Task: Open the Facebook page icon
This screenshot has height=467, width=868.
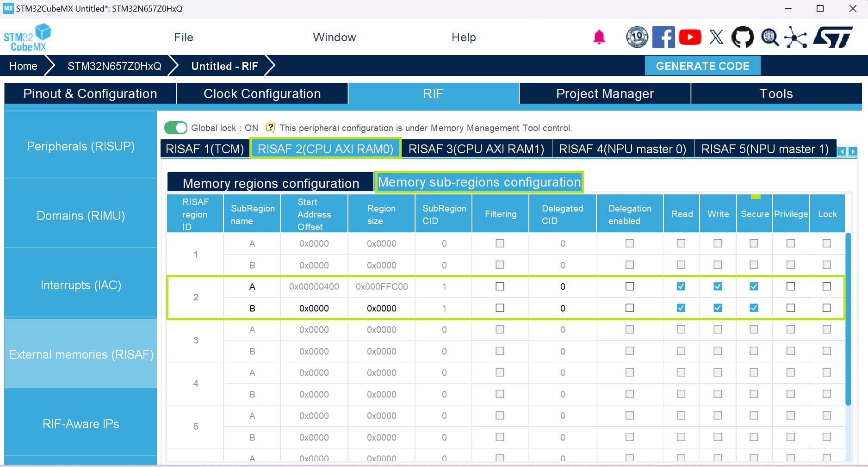Action: point(663,37)
